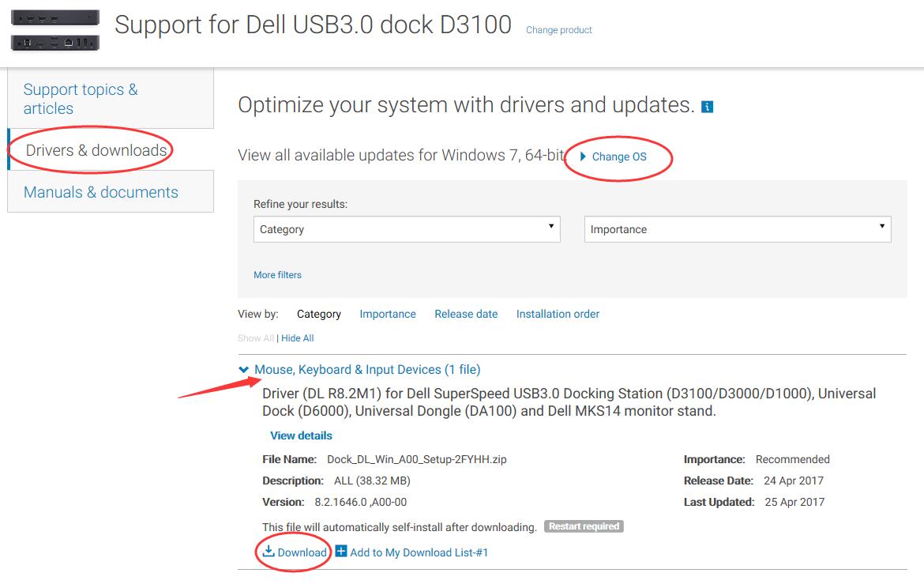924x588 pixels.
Task: View updates by Release date
Action: [x=466, y=315]
